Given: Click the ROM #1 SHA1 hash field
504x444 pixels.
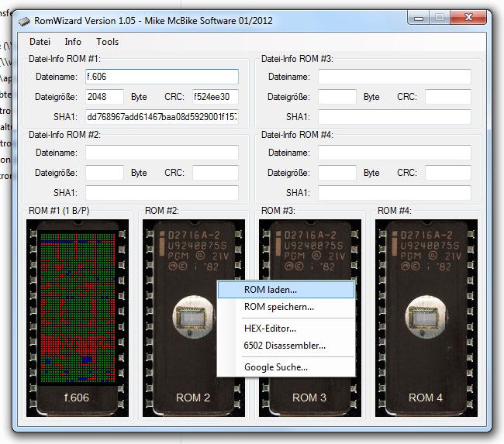Looking at the screenshot, I should pyautogui.click(x=161, y=117).
